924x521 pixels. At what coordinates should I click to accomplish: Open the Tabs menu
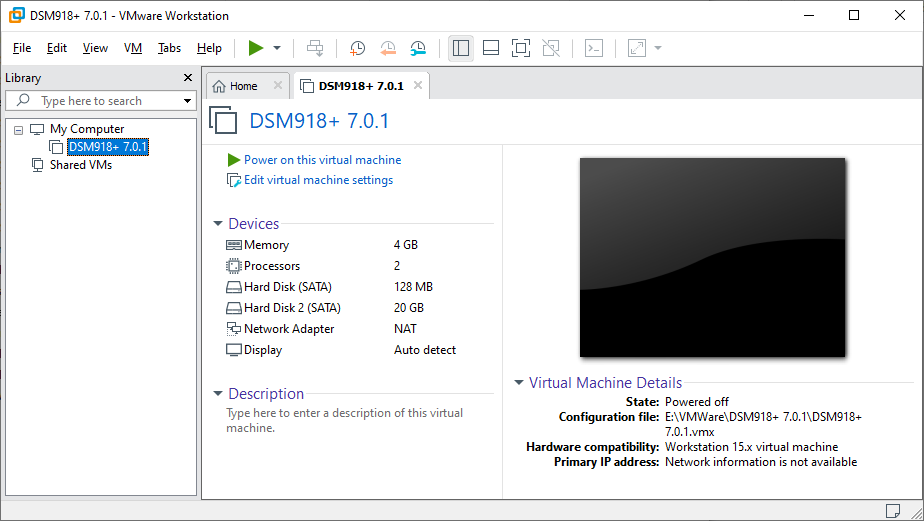pyautogui.click(x=169, y=48)
